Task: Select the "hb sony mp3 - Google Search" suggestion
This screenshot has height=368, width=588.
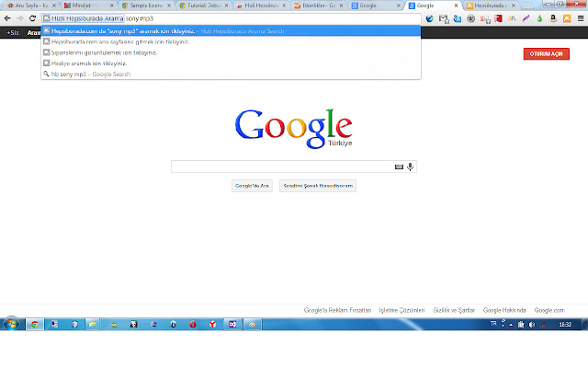Action: pos(231,74)
